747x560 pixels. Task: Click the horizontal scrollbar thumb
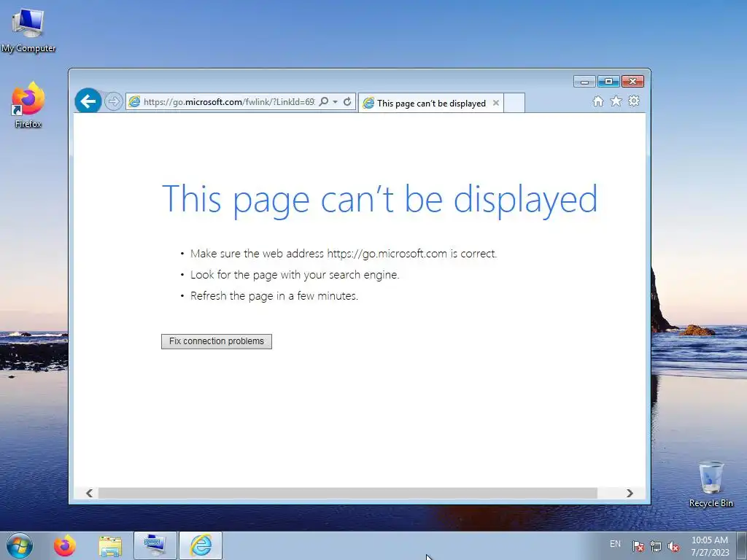coord(347,494)
